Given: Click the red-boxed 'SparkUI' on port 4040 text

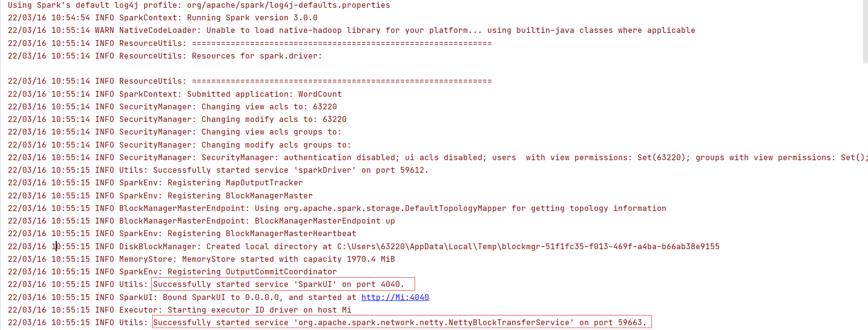Looking at the screenshot, I should [x=283, y=285].
